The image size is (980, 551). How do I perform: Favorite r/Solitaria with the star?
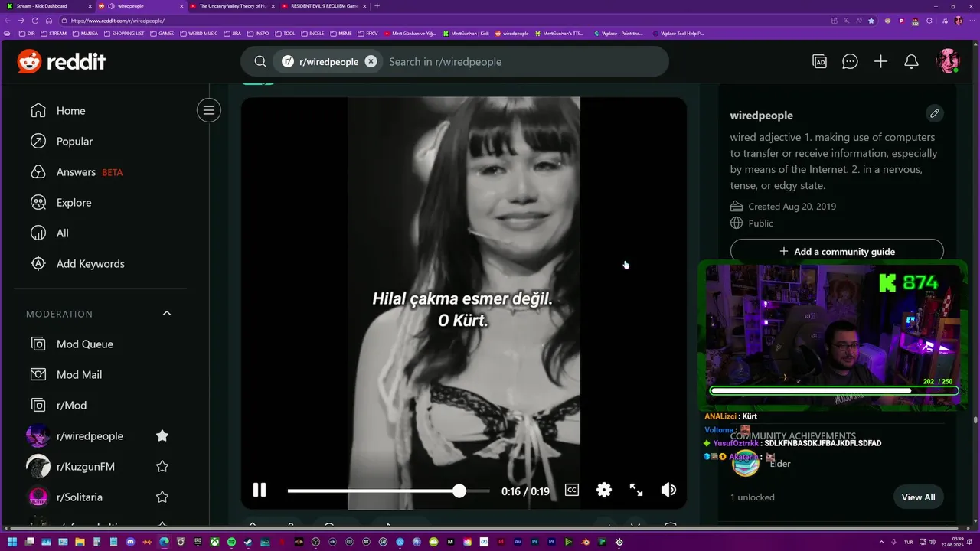point(162,497)
